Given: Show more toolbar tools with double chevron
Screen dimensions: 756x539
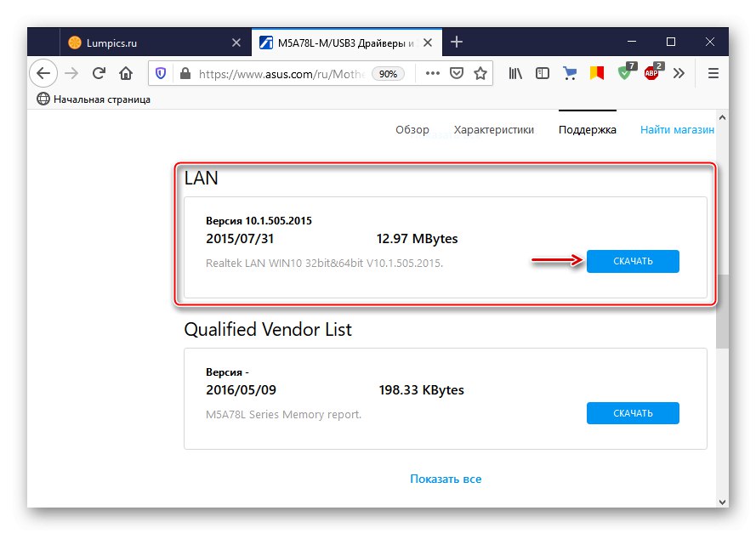Looking at the screenshot, I should point(679,73).
